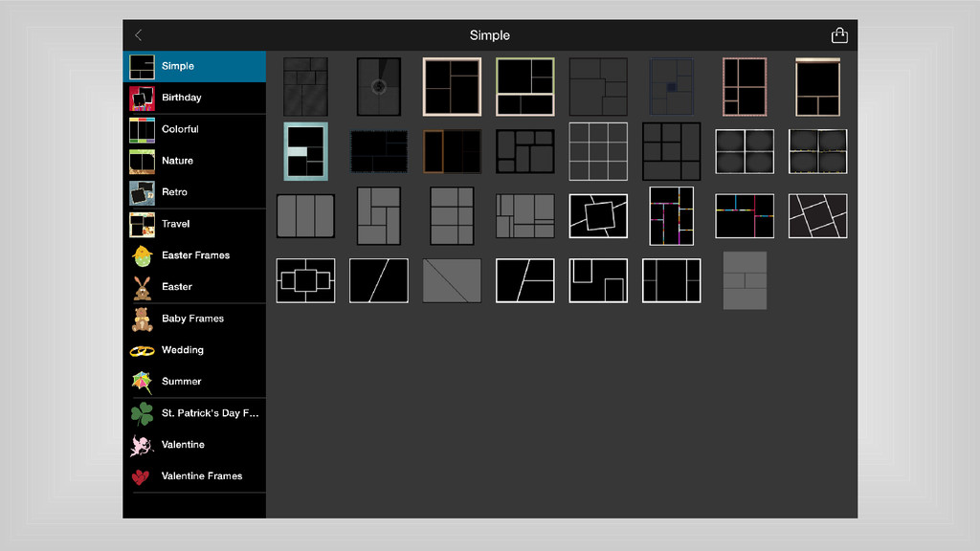
Task: Click the Easter egg chick icon
Action: (x=143, y=256)
